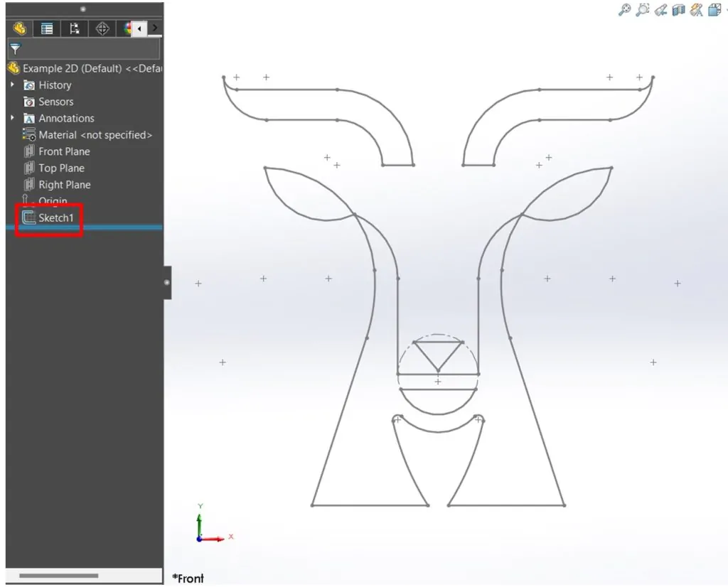The height and width of the screenshot is (587, 728).
Task: Select the Right Plane
Action: click(x=57, y=185)
